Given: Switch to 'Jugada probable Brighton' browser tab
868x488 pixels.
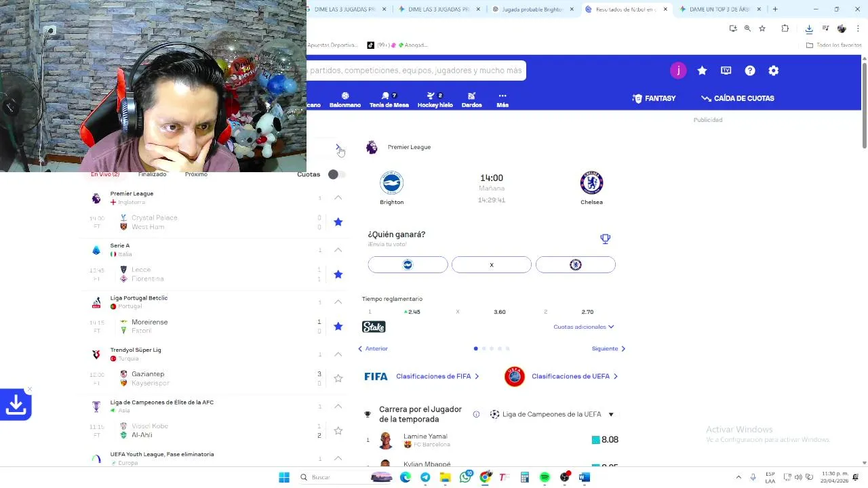Looking at the screenshot, I should (532, 9).
